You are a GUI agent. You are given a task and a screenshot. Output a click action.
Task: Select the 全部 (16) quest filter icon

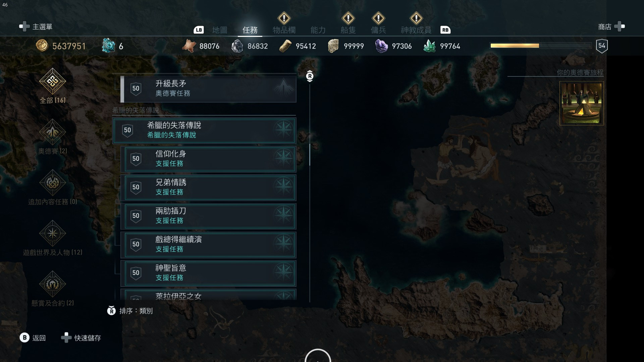[x=52, y=81]
